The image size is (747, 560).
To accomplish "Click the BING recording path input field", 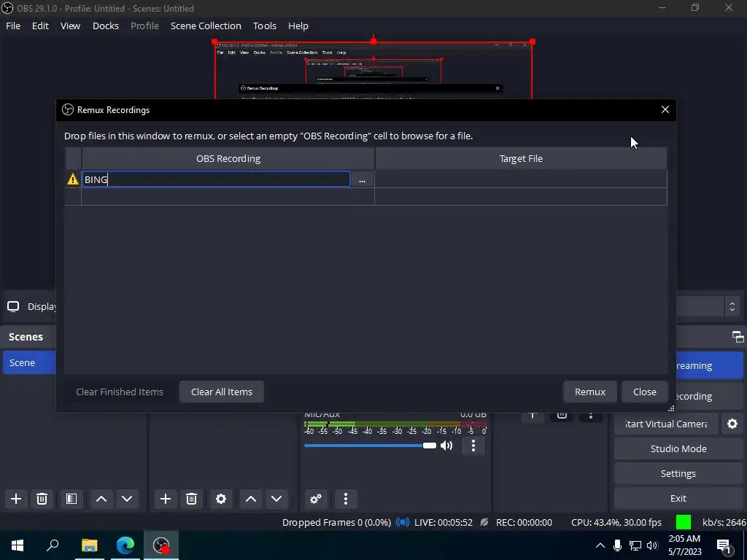I will point(216,179).
